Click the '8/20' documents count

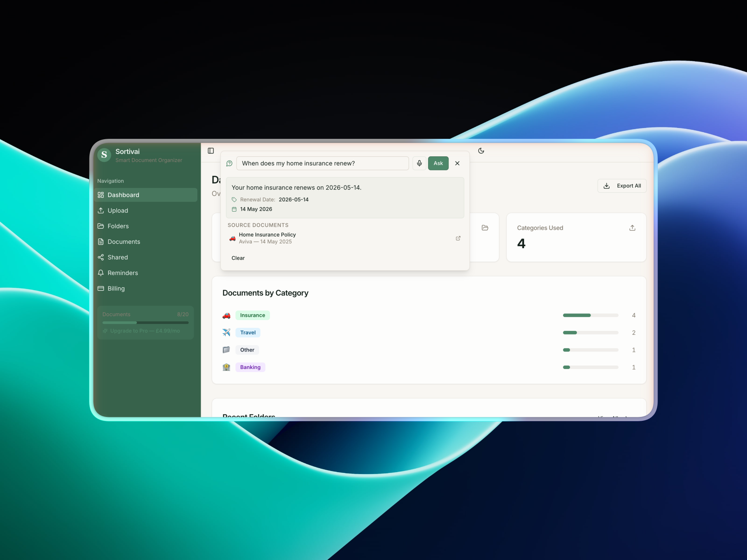[183, 314]
